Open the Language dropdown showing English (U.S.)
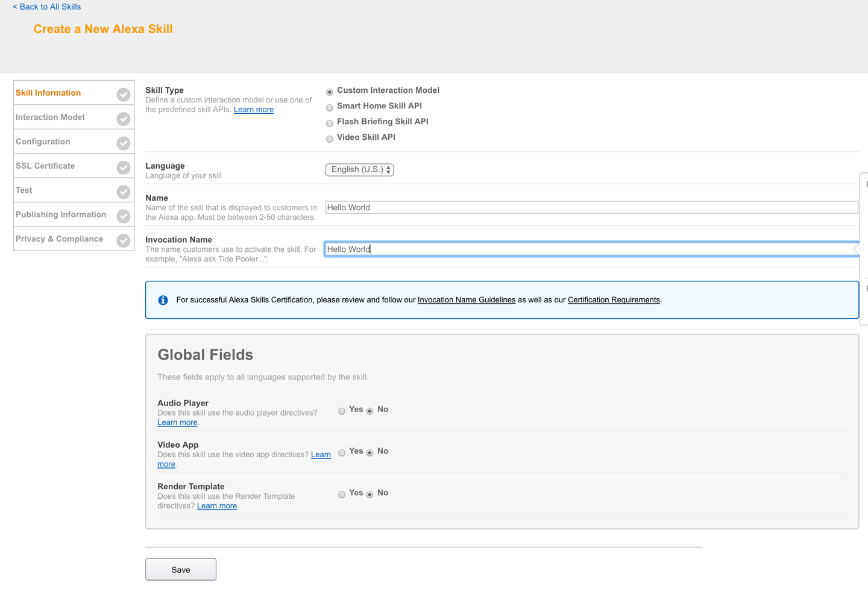 [359, 170]
